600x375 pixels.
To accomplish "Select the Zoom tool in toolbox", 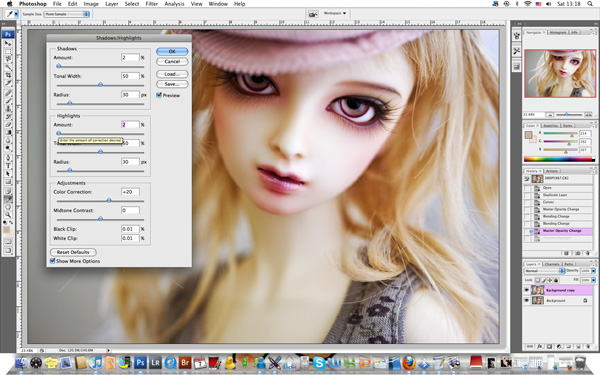I will coord(8,215).
